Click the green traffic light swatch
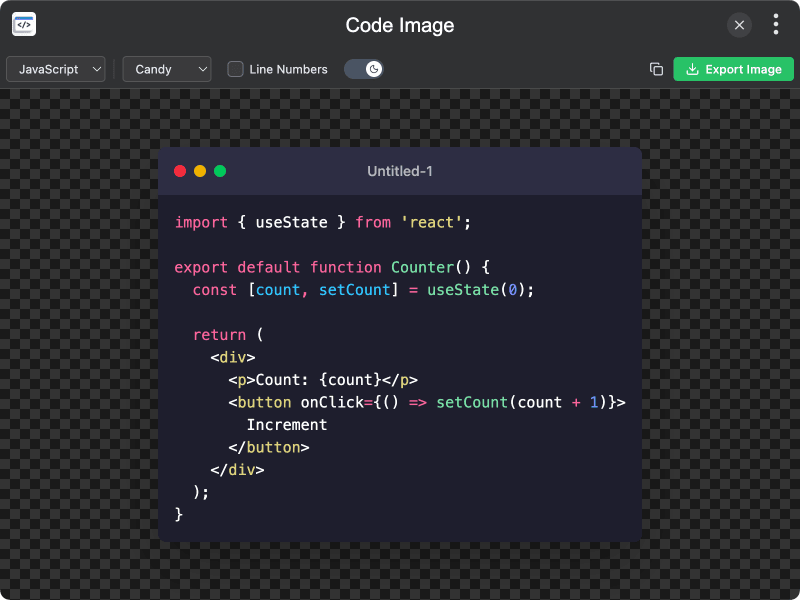The image size is (800, 600). pyautogui.click(x=219, y=171)
